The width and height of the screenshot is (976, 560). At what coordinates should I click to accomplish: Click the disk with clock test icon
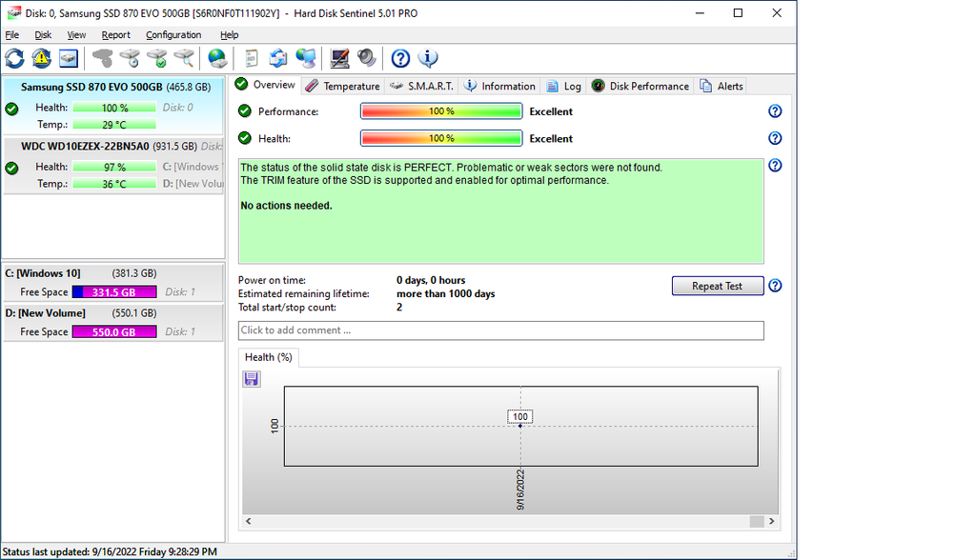click(130, 58)
